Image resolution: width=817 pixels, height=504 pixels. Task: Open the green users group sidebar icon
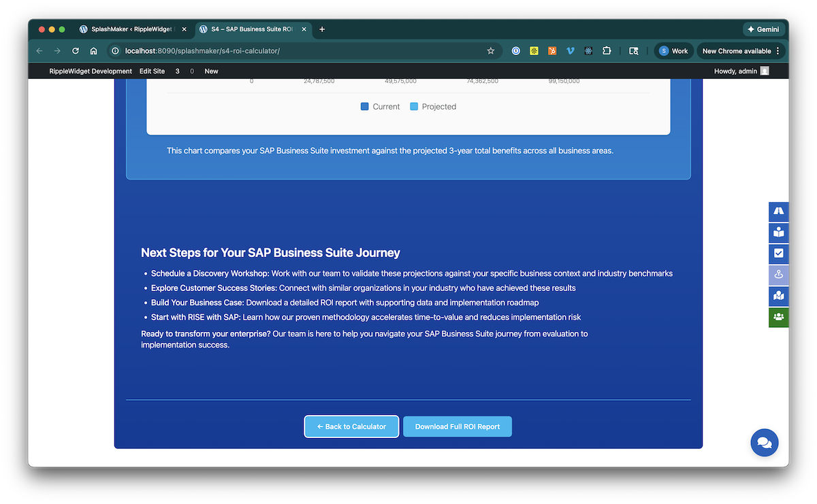click(779, 317)
